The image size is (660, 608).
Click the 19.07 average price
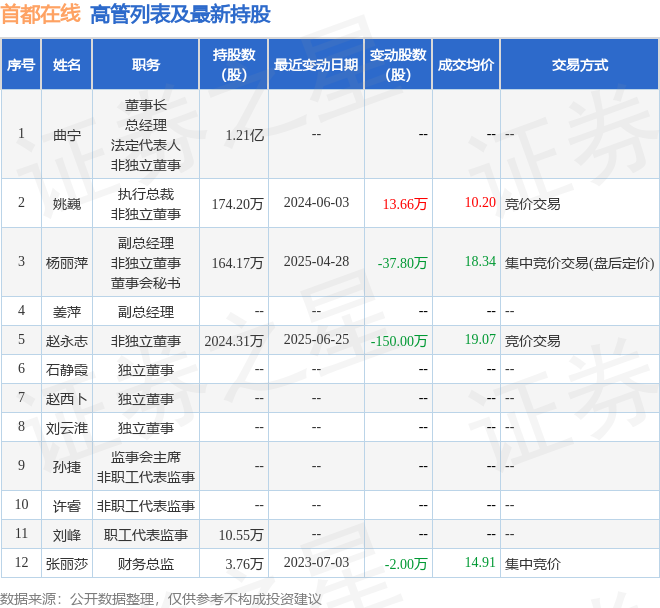480,339
